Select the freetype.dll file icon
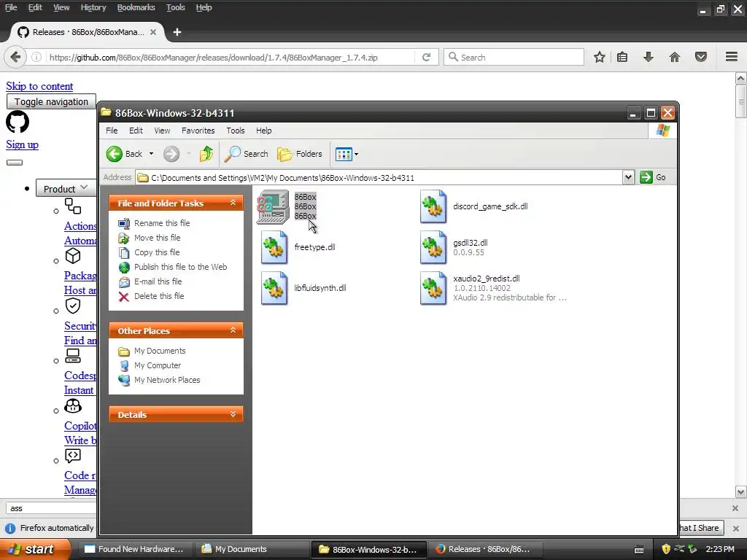Image resolution: width=747 pixels, height=560 pixels. pyautogui.click(x=274, y=247)
